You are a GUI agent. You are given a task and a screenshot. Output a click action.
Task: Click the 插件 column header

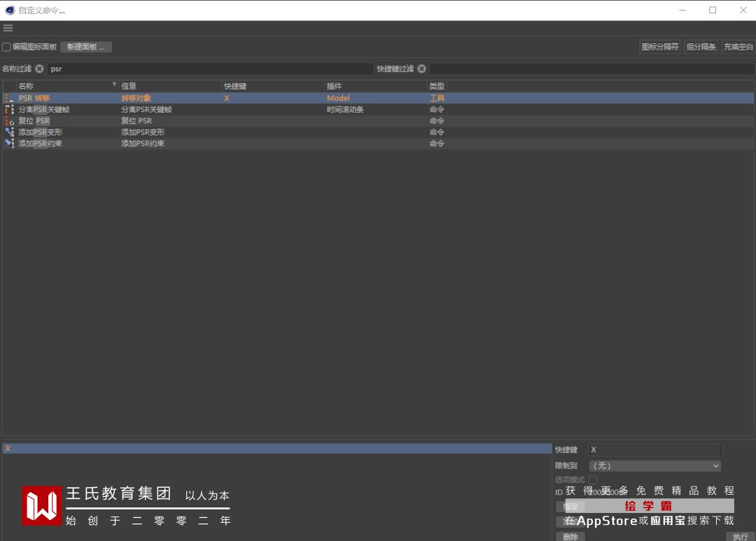click(334, 86)
